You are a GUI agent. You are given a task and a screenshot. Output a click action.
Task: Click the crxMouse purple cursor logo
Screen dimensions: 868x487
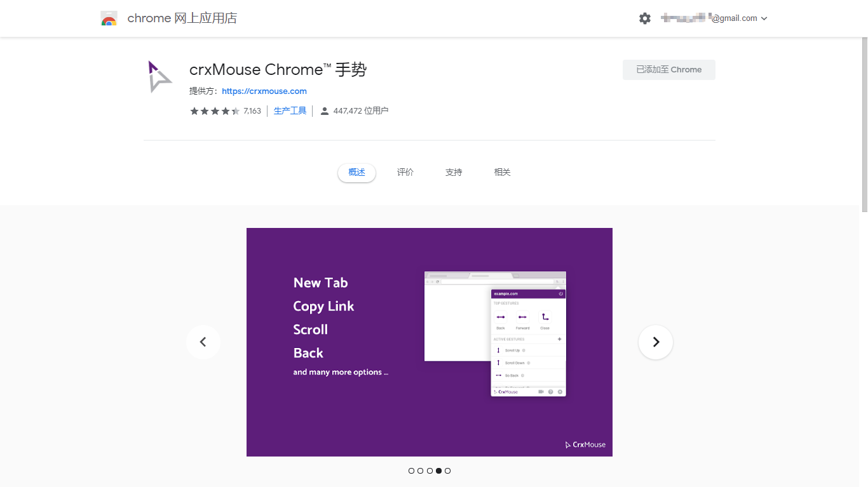coord(159,77)
